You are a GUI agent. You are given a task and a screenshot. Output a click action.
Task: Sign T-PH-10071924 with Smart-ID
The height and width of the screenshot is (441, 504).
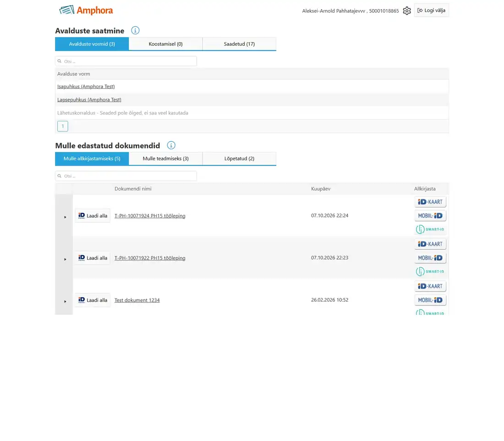coord(430,229)
